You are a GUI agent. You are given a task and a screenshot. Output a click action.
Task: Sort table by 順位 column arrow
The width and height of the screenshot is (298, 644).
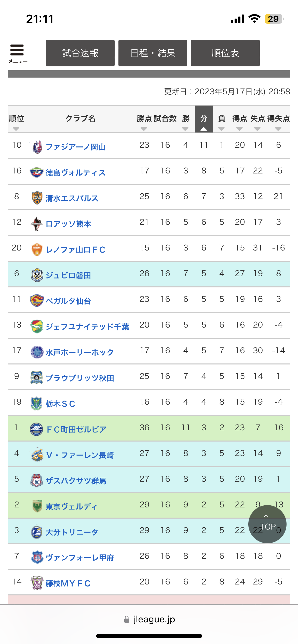click(x=16, y=129)
